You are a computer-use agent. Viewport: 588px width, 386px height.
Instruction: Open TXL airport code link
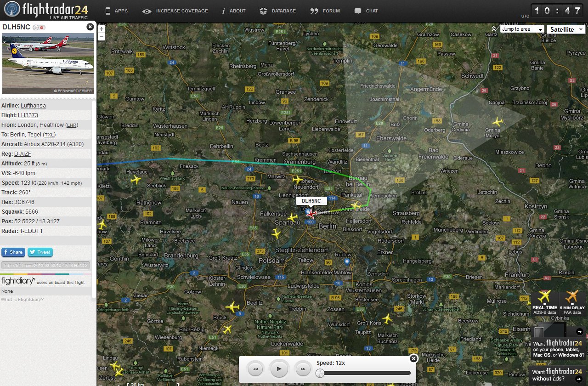(x=50, y=135)
